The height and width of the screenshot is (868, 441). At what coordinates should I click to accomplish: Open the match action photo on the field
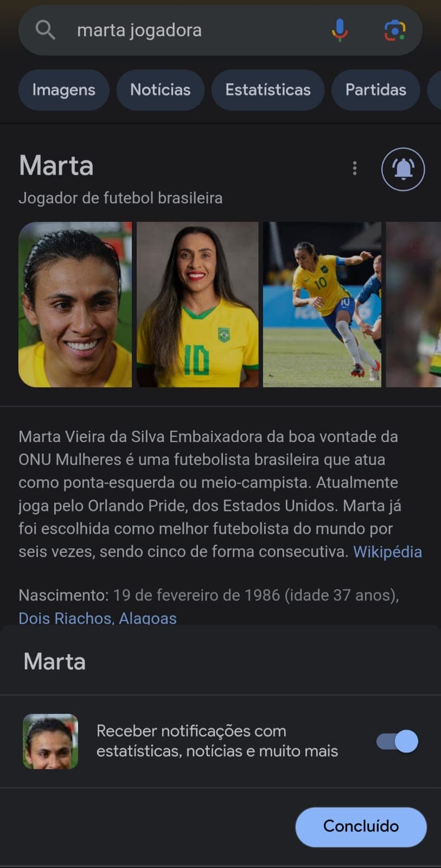tap(322, 304)
